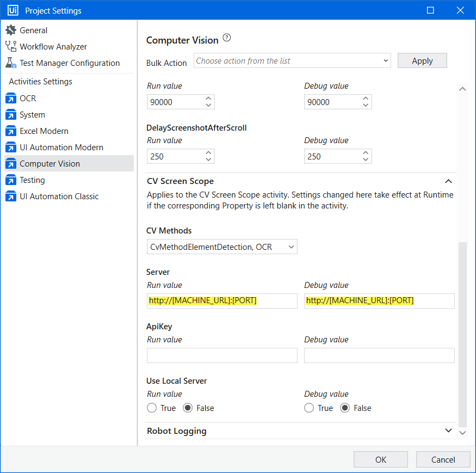Click the OCR activities icon

click(x=11, y=99)
